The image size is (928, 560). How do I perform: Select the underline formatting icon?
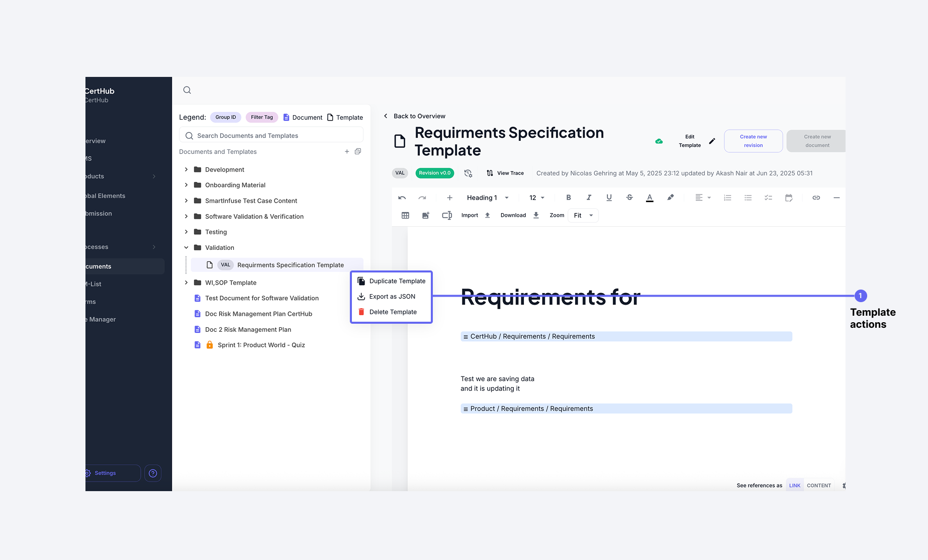[609, 197]
